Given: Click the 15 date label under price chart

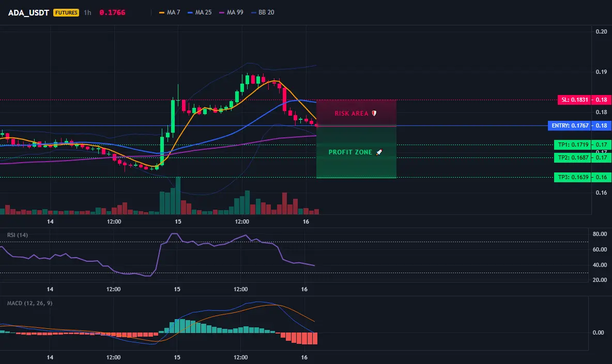Looking at the screenshot, I should pos(178,221).
